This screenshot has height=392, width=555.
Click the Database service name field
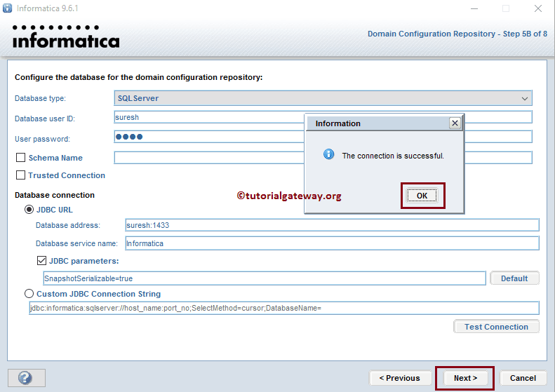[332, 243]
